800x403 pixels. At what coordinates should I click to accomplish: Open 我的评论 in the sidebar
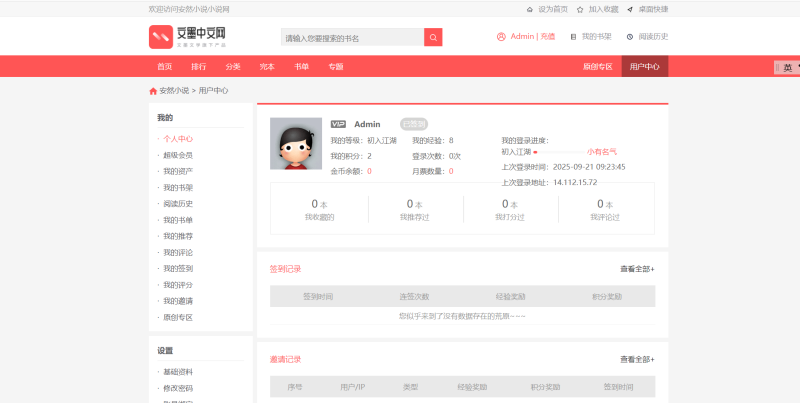click(178, 253)
